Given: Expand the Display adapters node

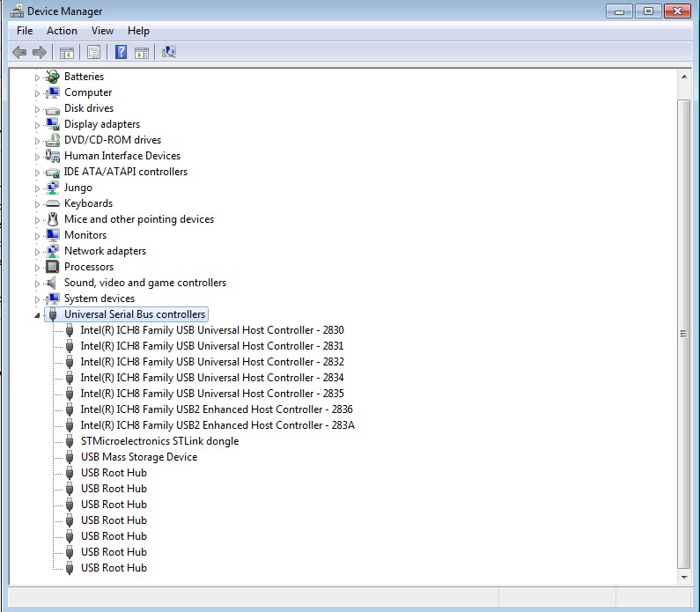Looking at the screenshot, I should tap(37, 125).
